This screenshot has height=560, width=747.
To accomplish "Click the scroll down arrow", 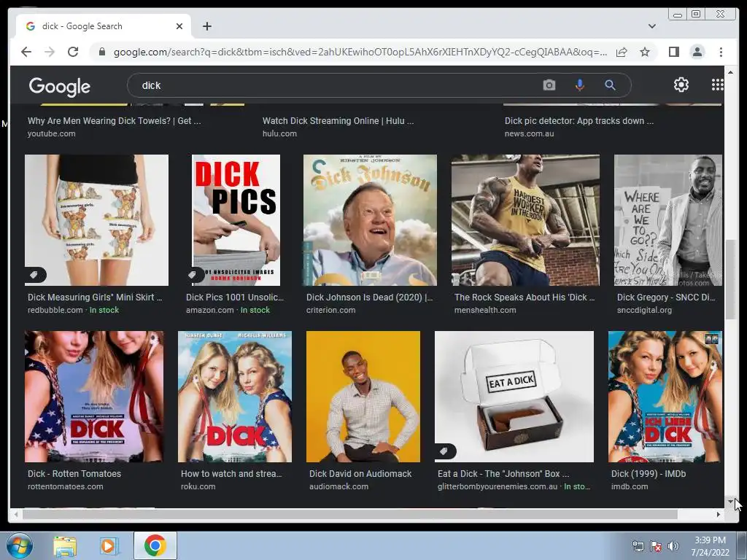I will pos(730,502).
